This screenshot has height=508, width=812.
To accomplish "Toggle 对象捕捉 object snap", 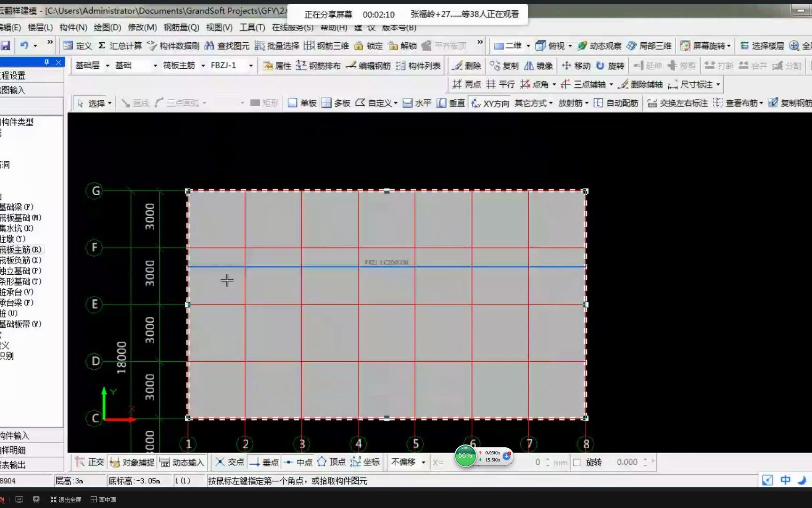I will click(132, 462).
